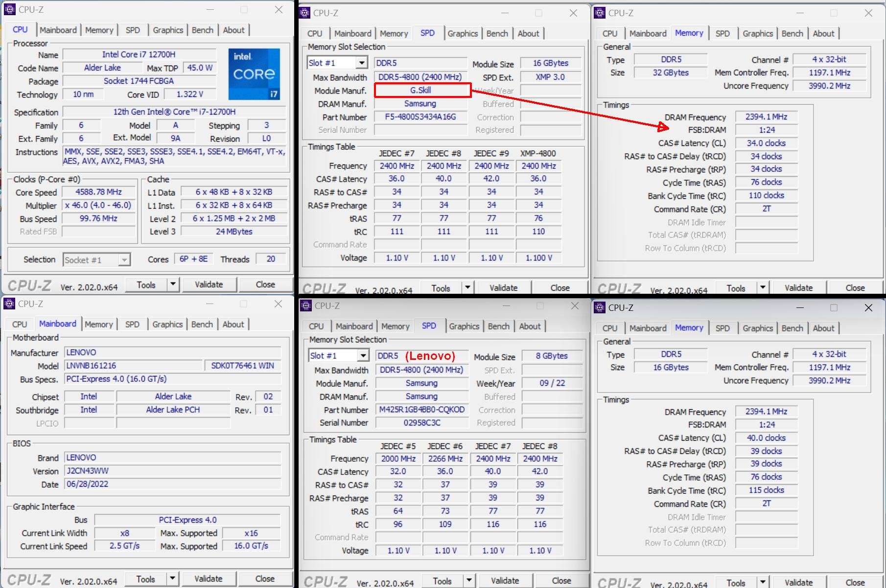Click the Intel Core i7 logo
Screen dimensions: 886x588
254,74
